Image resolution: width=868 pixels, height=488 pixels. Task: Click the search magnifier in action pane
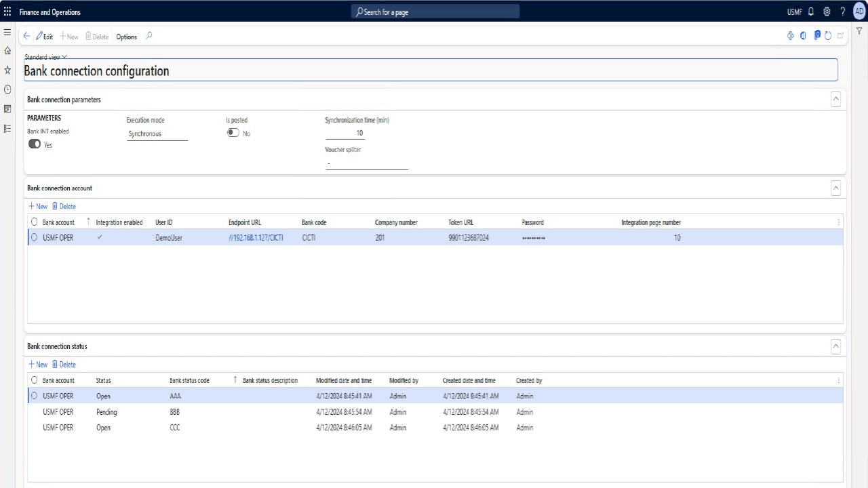pyautogui.click(x=149, y=36)
